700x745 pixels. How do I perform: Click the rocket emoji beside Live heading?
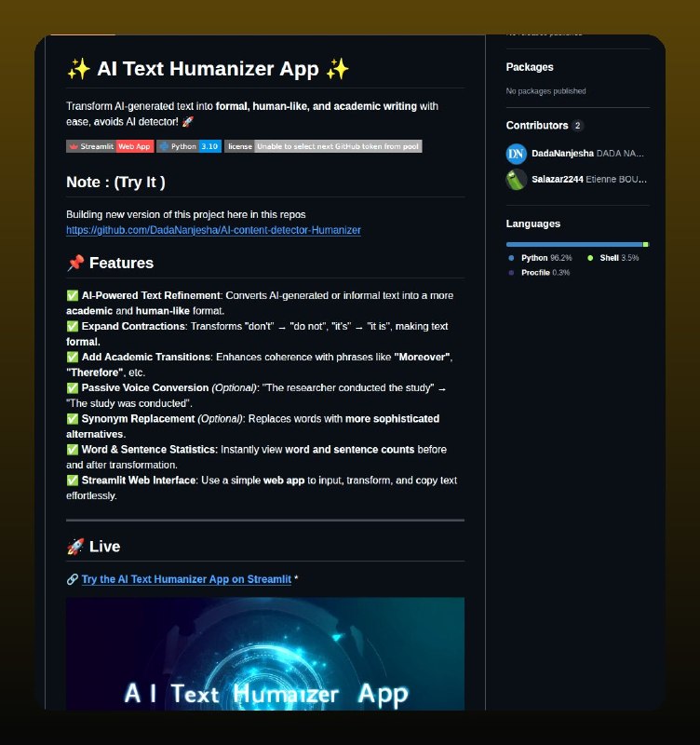pos(75,547)
